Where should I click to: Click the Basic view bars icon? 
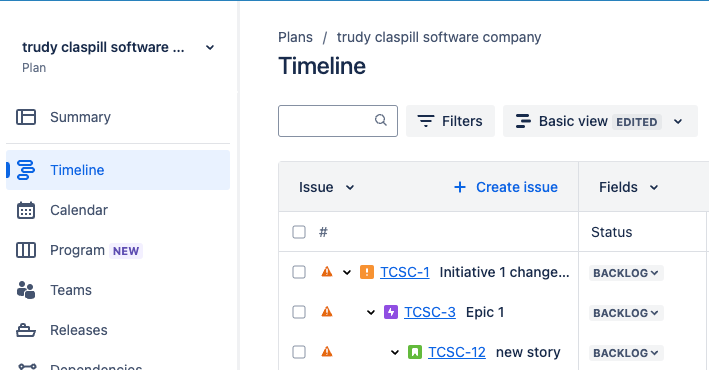pos(523,121)
